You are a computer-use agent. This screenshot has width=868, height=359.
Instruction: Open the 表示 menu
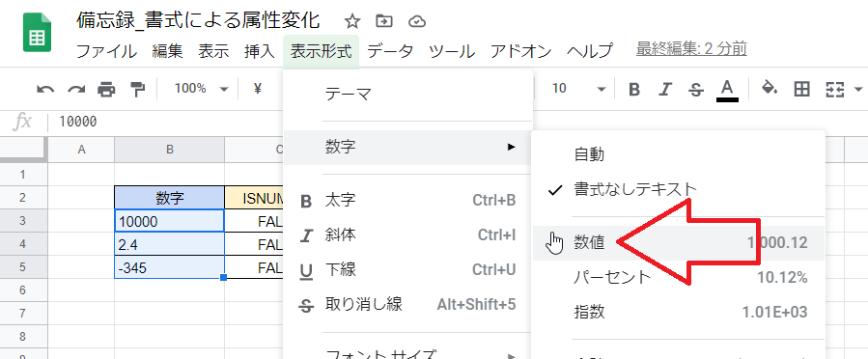(213, 51)
